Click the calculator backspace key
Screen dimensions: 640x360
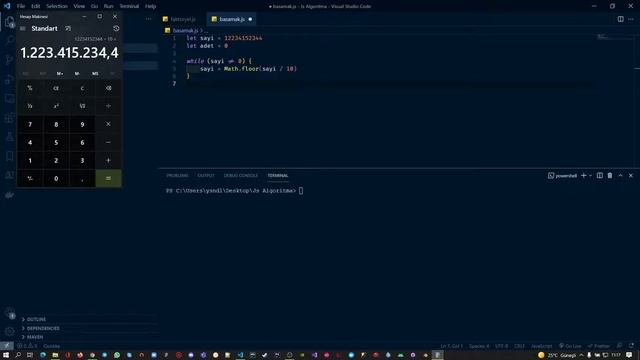tap(108, 88)
